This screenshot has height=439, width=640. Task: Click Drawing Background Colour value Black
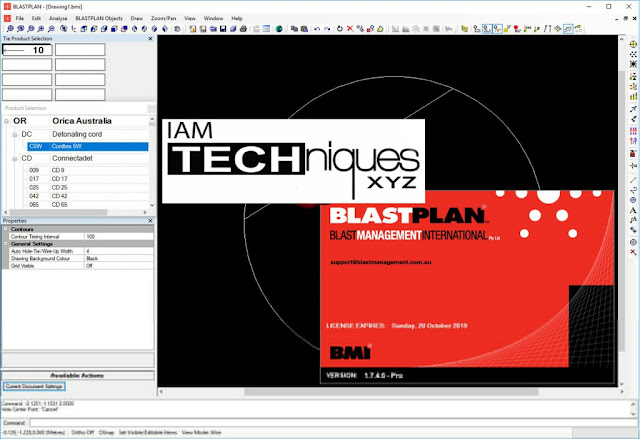[x=119, y=258]
